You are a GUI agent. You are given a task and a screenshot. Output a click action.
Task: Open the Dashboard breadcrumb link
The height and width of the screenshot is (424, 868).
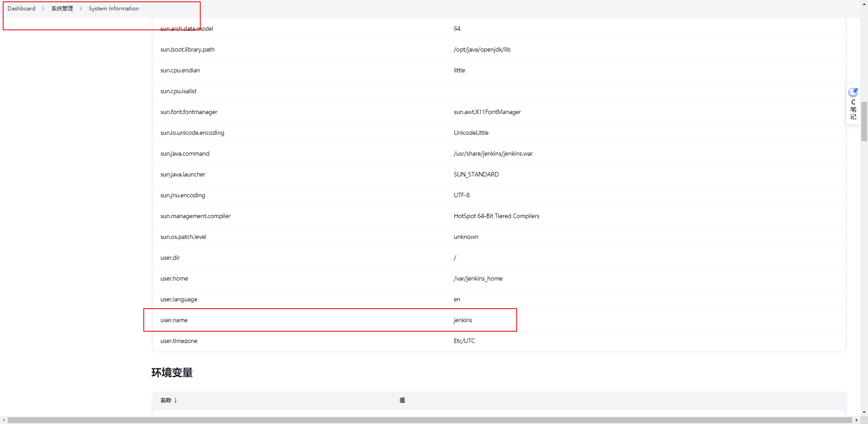(21, 9)
